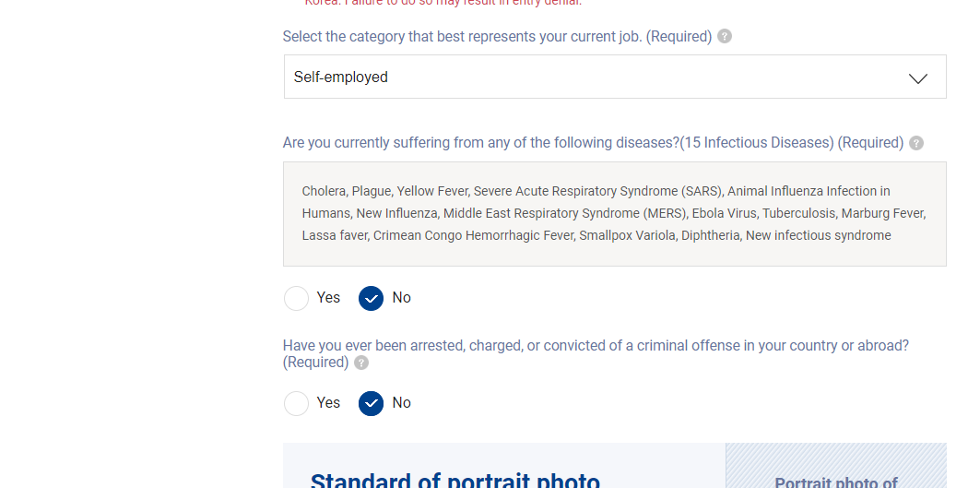Choose Yes radio for criminal offense question
The image size is (980, 488).
point(296,403)
